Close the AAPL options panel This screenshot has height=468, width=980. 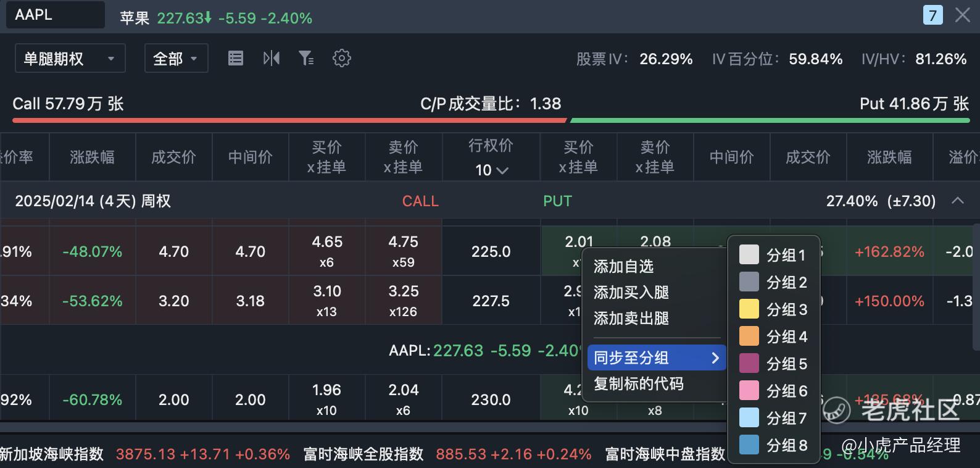pyautogui.click(x=962, y=15)
